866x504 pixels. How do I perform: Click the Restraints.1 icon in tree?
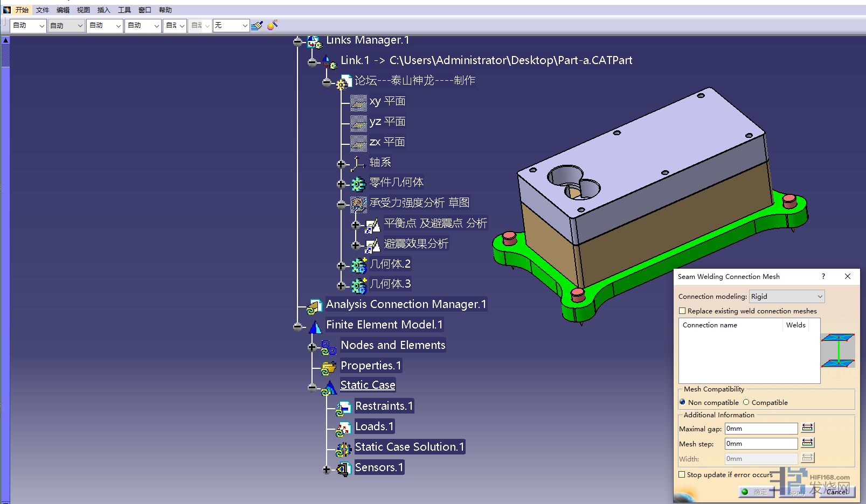pyautogui.click(x=343, y=408)
